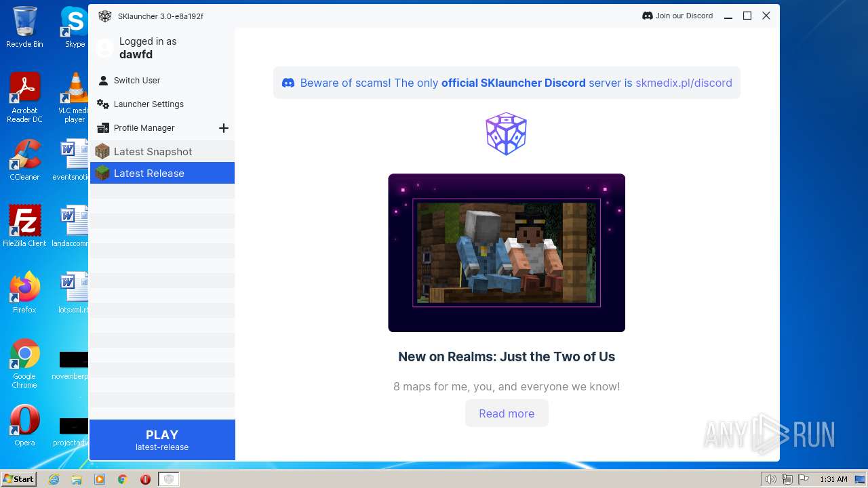Open Recycle Bin on desktop
Image resolution: width=868 pixels, height=488 pixels.
coord(24,27)
